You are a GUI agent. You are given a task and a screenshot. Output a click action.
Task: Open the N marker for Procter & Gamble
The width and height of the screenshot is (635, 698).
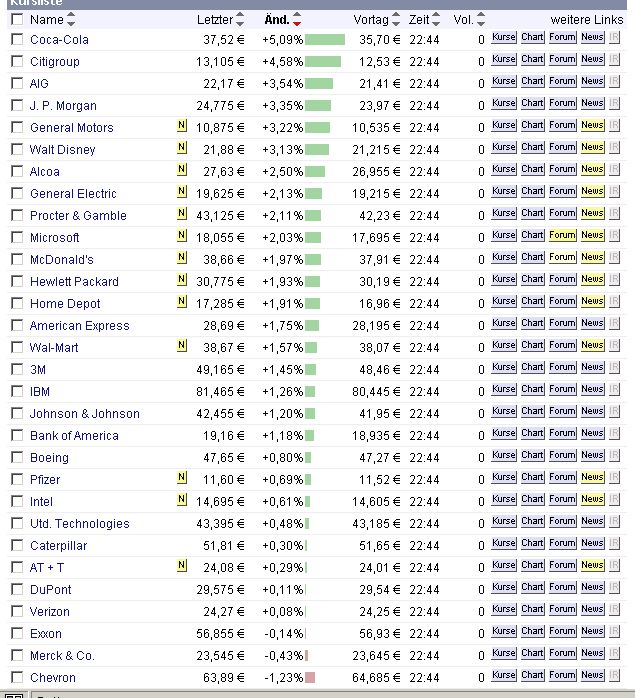coord(182,214)
